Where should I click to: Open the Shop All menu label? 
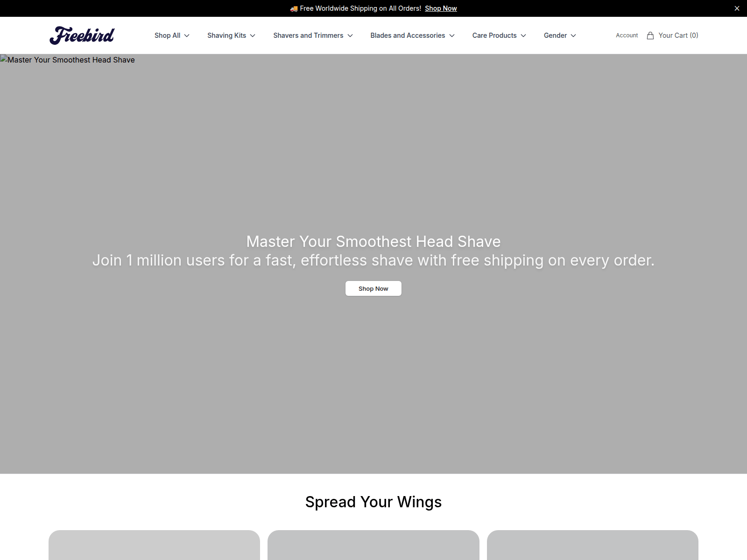[167, 35]
